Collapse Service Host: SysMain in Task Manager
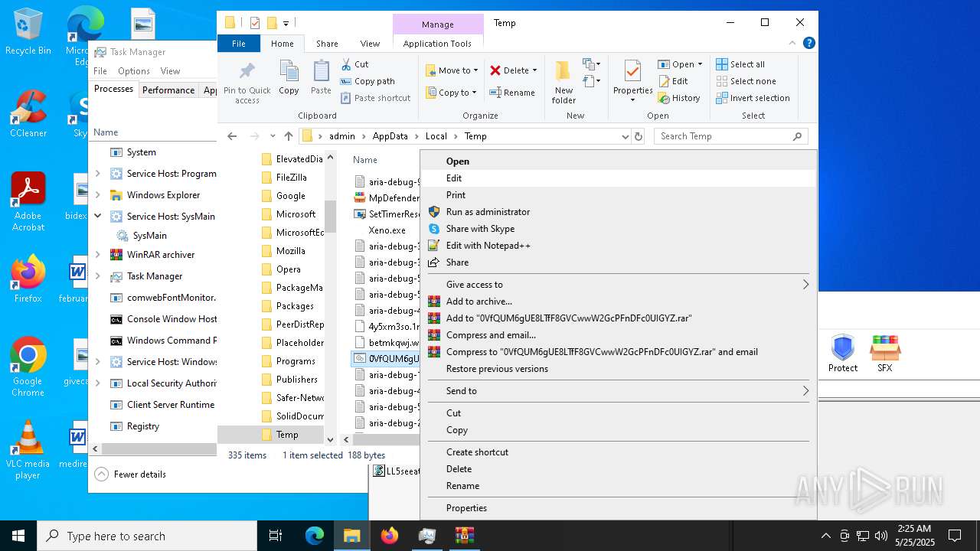 (97, 217)
